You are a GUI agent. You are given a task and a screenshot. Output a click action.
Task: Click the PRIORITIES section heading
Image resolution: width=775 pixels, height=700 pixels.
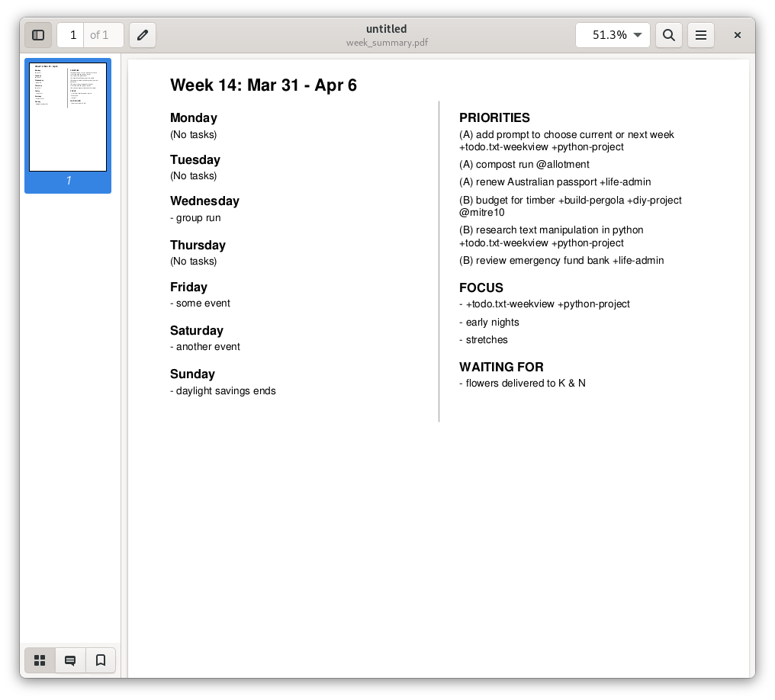[494, 117]
